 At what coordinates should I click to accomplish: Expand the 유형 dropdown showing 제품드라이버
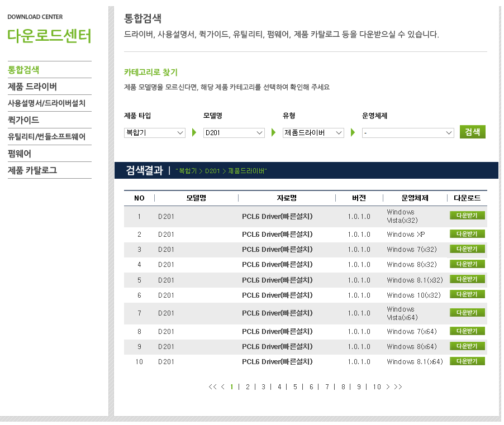pyautogui.click(x=313, y=133)
